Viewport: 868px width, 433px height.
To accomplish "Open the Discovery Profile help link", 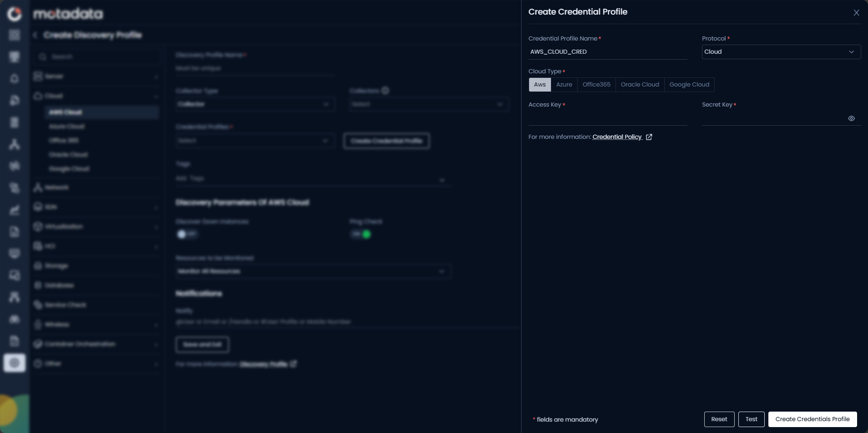I will (264, 364).
